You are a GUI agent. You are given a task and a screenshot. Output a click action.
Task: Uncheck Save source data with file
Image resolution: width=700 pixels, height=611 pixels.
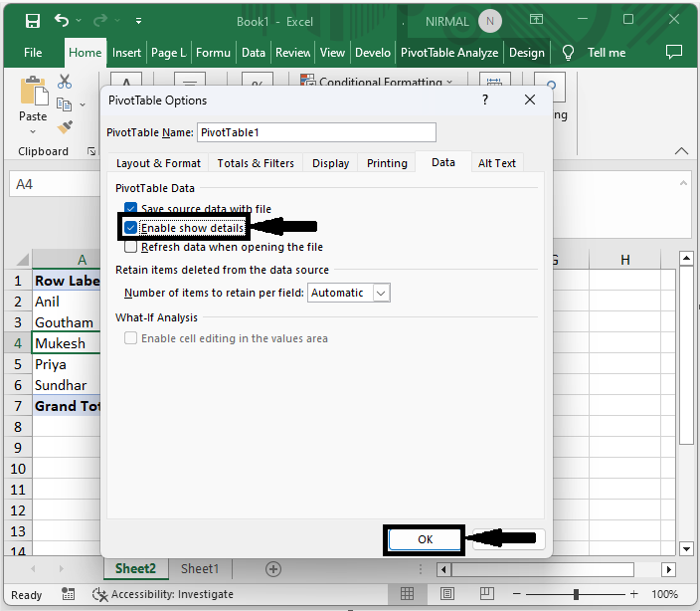pos(131,209)
